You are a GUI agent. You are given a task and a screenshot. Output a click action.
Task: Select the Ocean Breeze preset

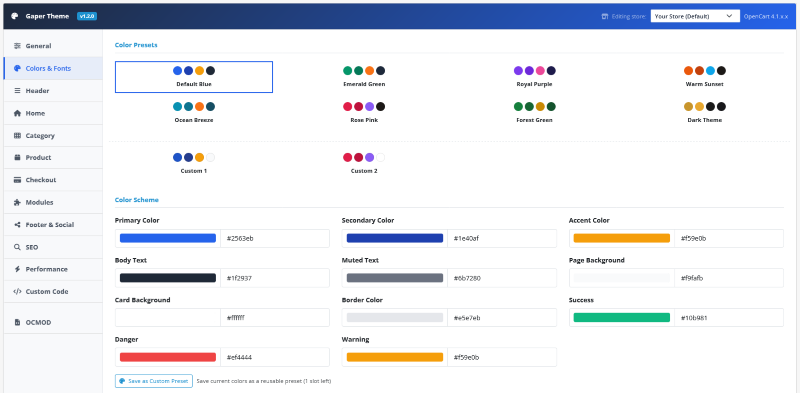click(194, 113)
